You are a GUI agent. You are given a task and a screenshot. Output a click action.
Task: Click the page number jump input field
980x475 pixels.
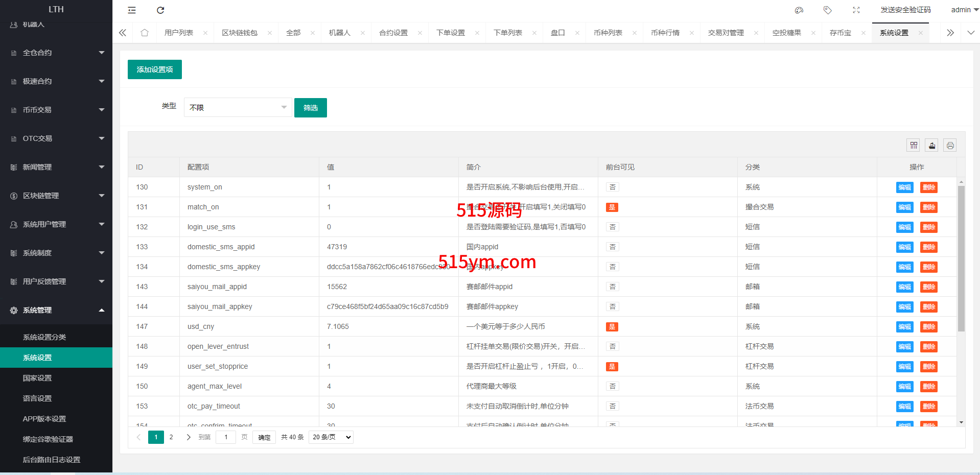tap(226, 437)
